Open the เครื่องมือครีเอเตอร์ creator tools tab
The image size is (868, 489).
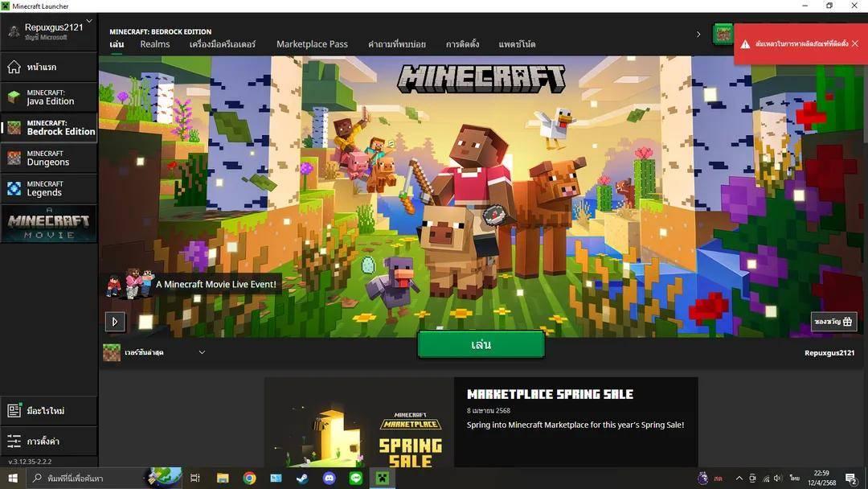click(223, 44)
